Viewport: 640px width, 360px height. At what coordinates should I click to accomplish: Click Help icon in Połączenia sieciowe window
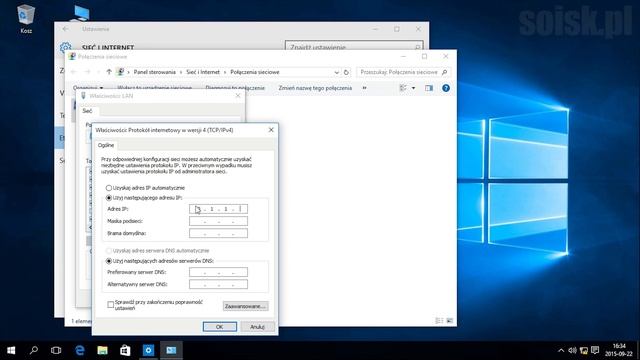click(446, 88)
